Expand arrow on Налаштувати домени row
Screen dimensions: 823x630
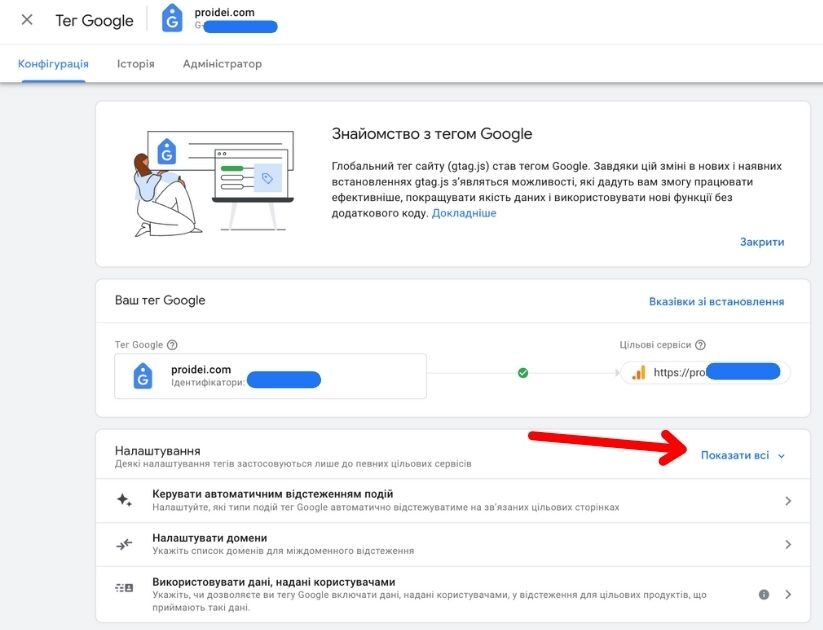pos(788,544)
